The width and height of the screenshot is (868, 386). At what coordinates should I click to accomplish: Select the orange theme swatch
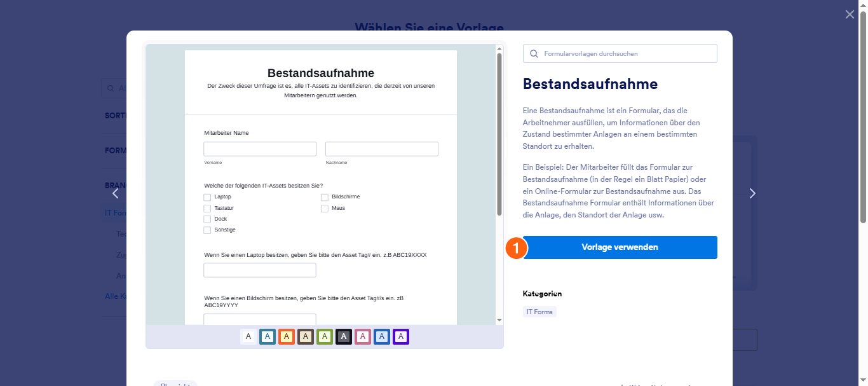pyautogui.click(x=287, y=336)
